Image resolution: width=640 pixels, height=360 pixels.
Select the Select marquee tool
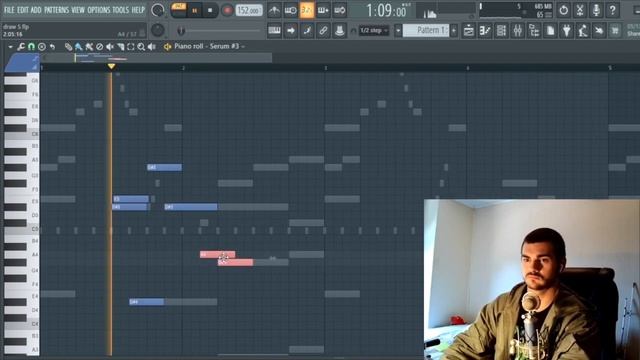click(131, 47)
